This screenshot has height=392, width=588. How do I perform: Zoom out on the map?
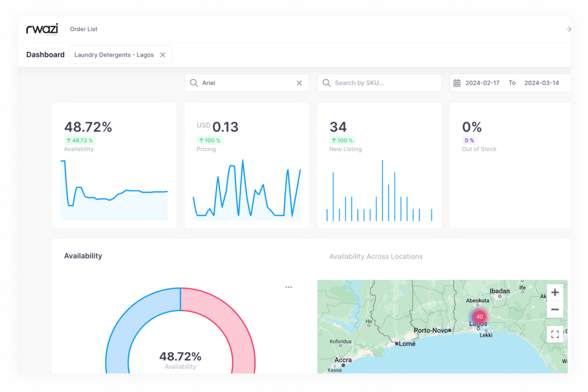click(x=555, y=309)
